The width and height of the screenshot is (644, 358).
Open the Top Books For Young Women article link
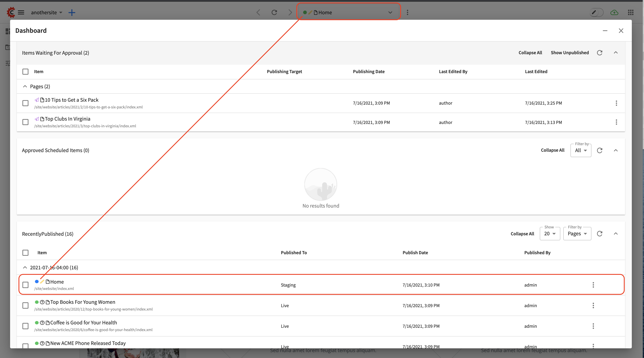82,302
